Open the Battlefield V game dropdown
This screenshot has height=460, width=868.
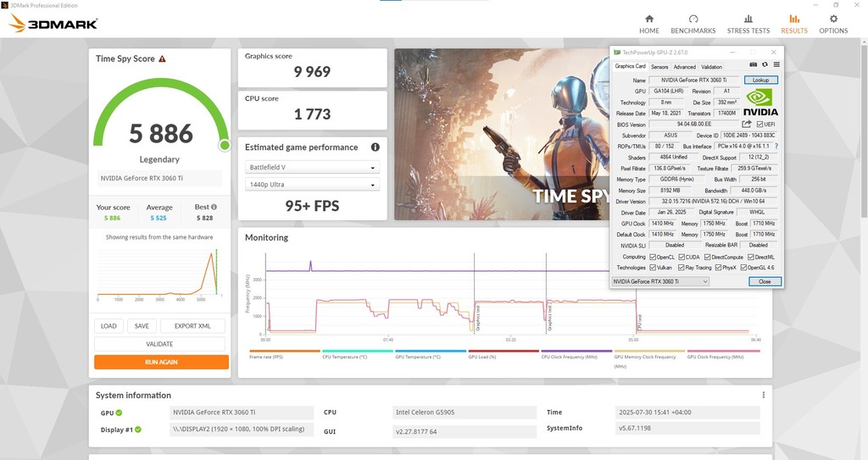[312, 167]
